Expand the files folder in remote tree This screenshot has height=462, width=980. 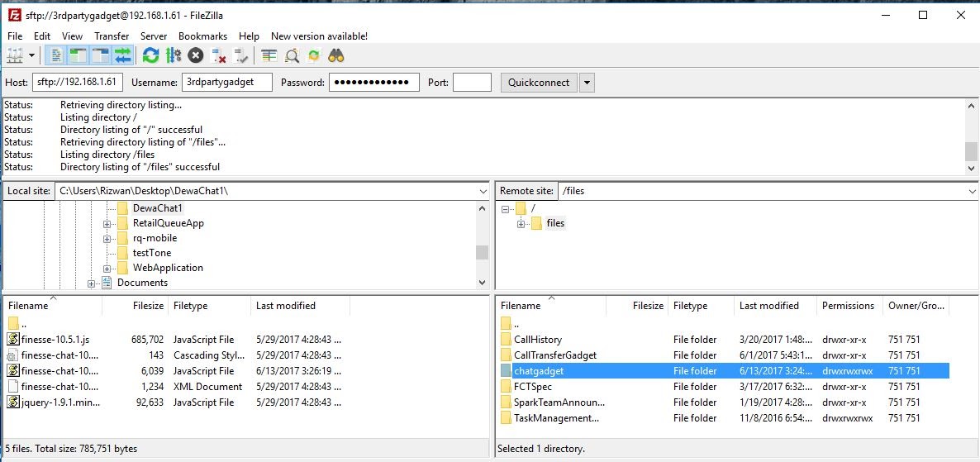click(x=521, y=224)
